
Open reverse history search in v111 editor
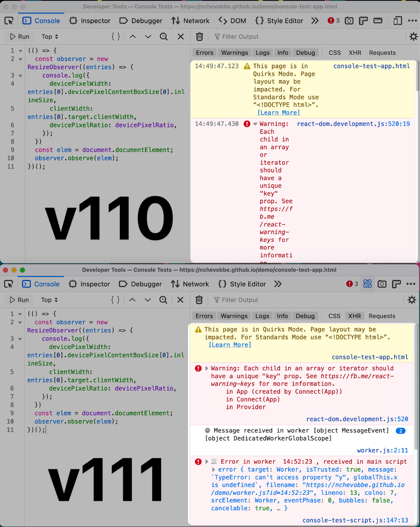[163, 300]
